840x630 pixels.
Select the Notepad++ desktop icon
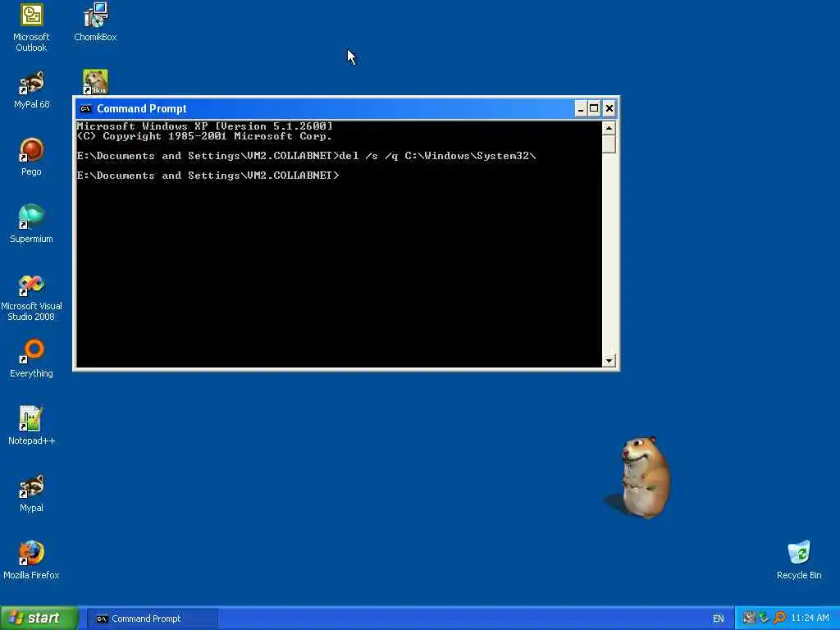pos(31,426)
